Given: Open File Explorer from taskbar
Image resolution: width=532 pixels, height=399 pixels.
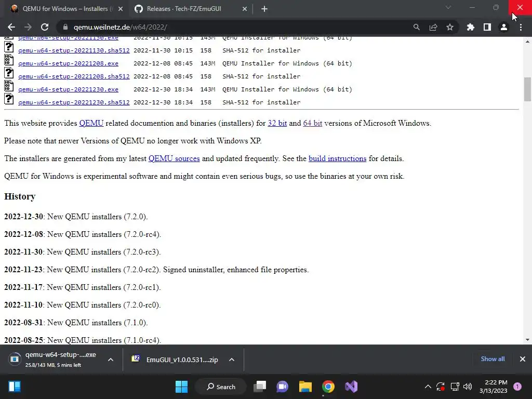Looking at the screenshot, I should 305,387.
